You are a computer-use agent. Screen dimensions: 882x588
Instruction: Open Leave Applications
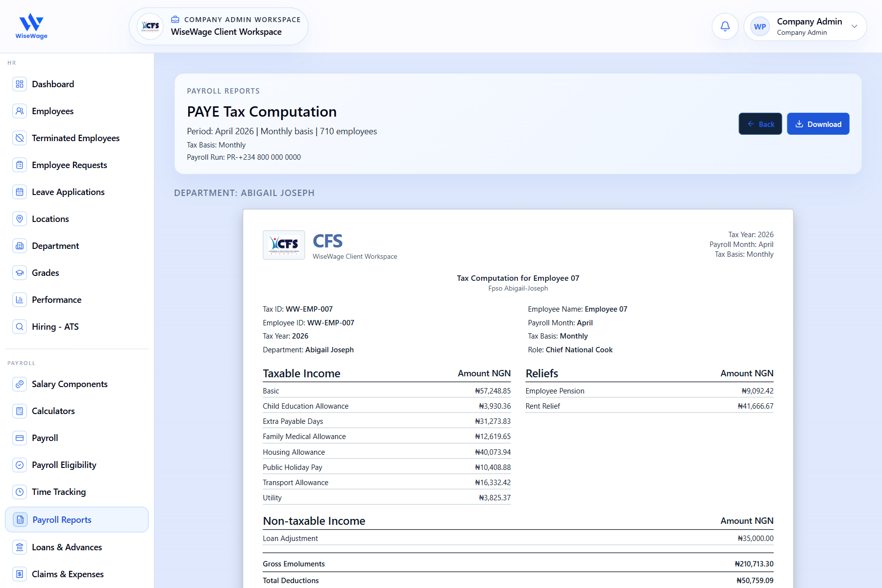click(77, 192)
